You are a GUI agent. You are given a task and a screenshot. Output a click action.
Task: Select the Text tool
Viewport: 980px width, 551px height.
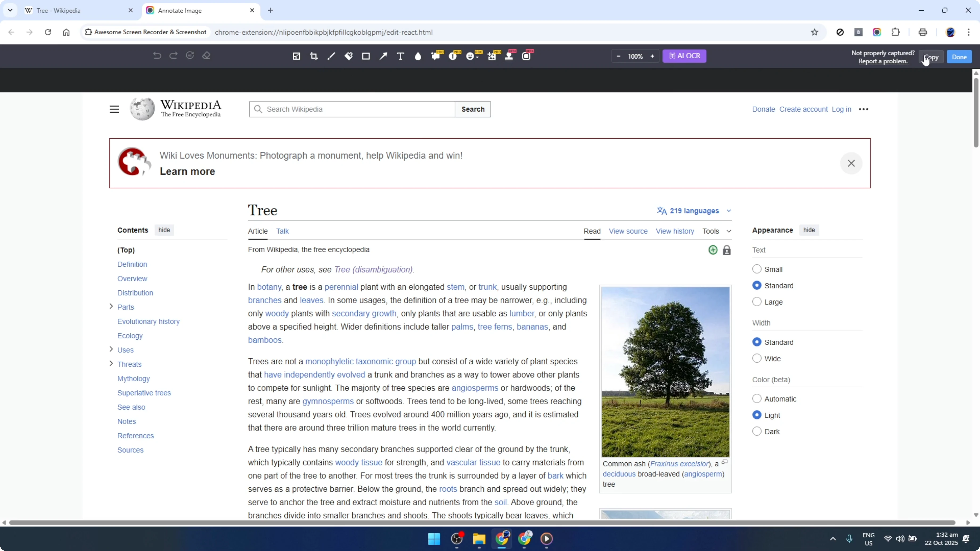400,56
